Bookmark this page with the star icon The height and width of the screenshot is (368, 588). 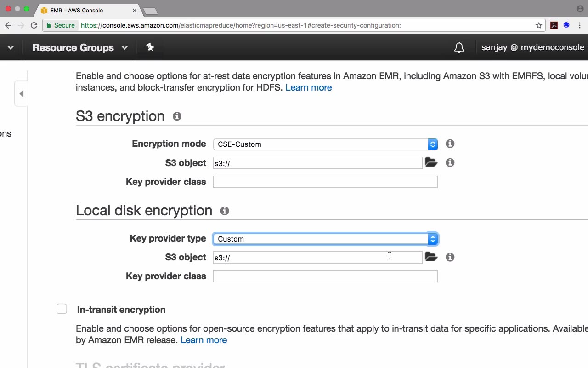click(x=539, y=25)
